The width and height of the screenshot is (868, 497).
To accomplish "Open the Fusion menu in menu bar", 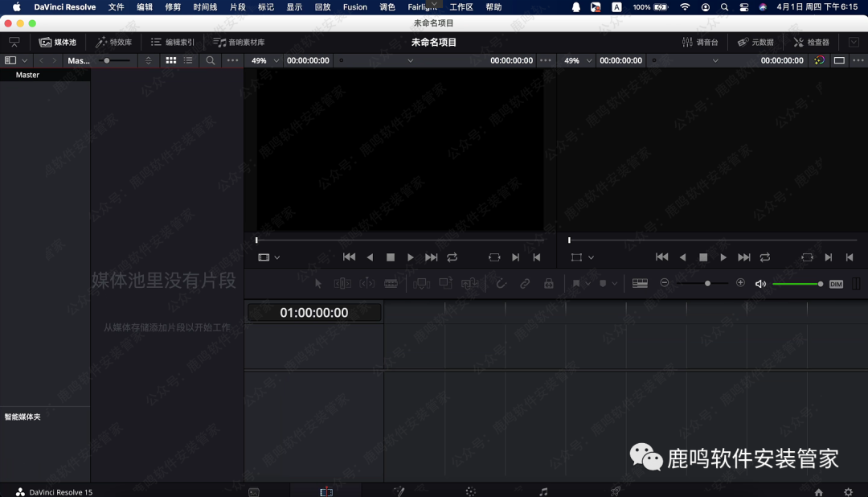I will point(354,7).
